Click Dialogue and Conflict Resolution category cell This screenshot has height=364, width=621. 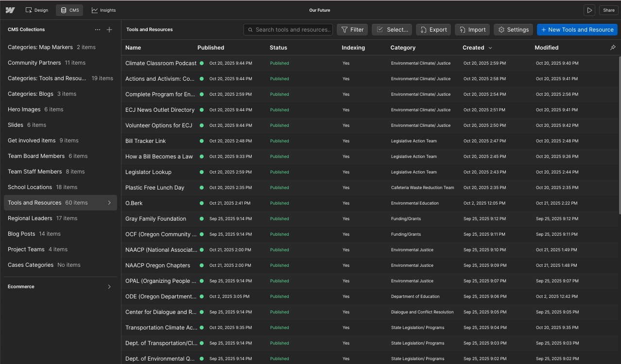pyautogui.click(x=422, y=312)
